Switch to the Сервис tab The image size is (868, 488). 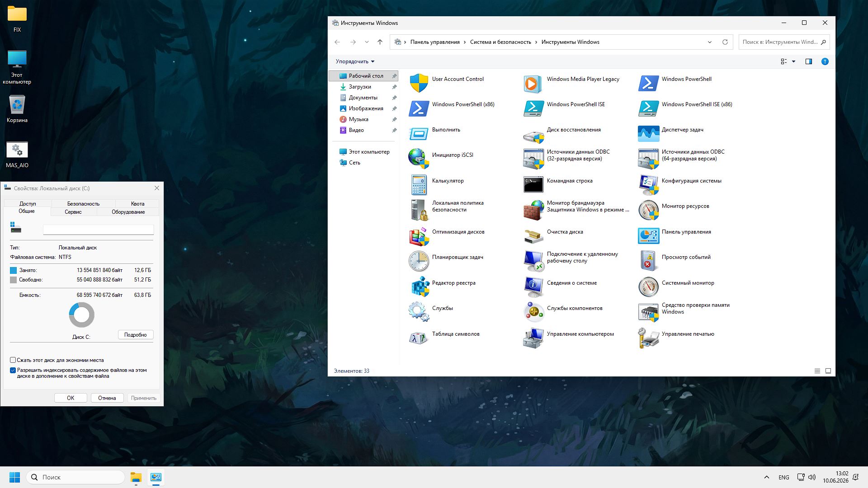(73, 212)
